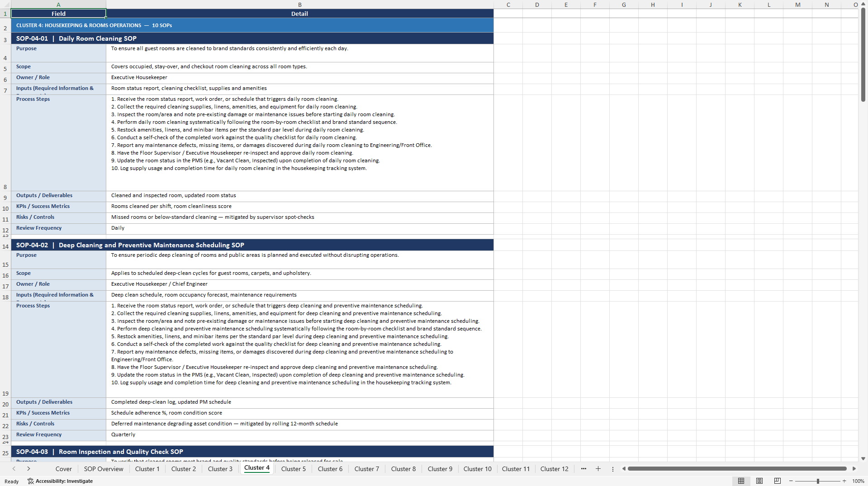The height and width of the screenshot is (486, 868).
Task: Click horizontal scrollbar right arrow
Action: pyautogui.click(x=854, y=469)
